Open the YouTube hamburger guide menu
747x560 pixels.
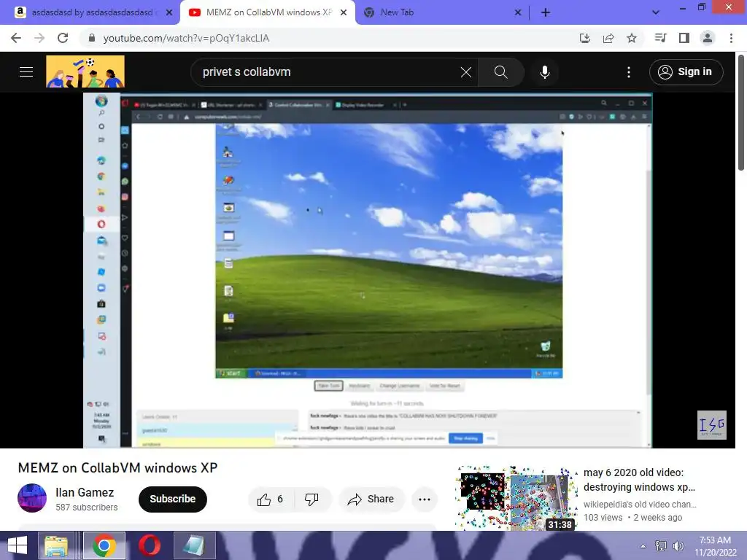click(26, 72)
